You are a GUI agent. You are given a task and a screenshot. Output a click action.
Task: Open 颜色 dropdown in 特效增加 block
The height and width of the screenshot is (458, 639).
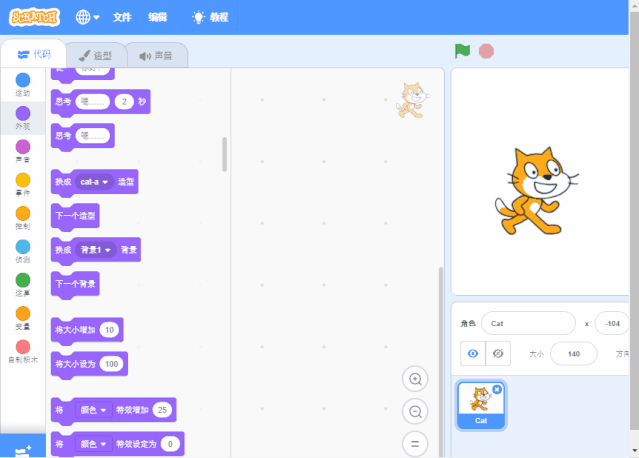[x=93, y=410]
